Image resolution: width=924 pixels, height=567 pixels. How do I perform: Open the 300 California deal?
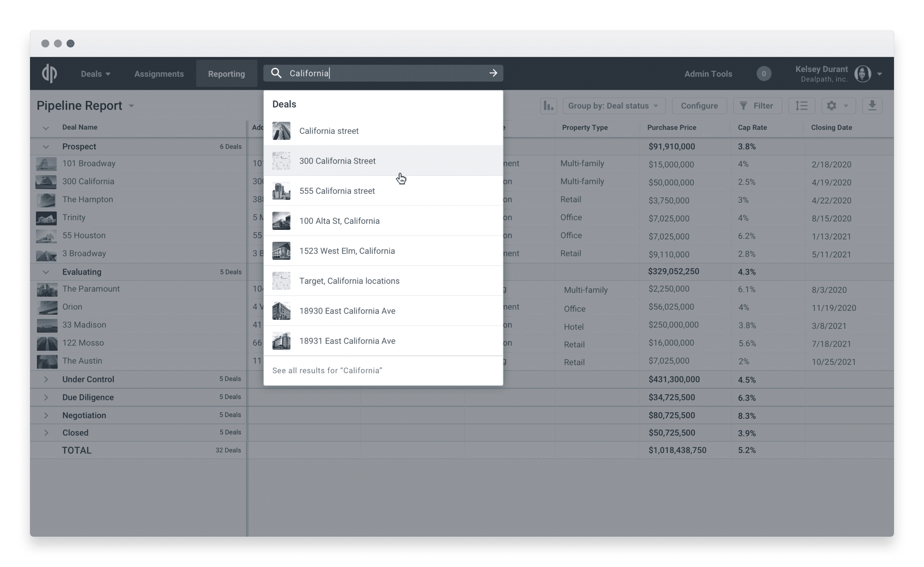(88, 182)
